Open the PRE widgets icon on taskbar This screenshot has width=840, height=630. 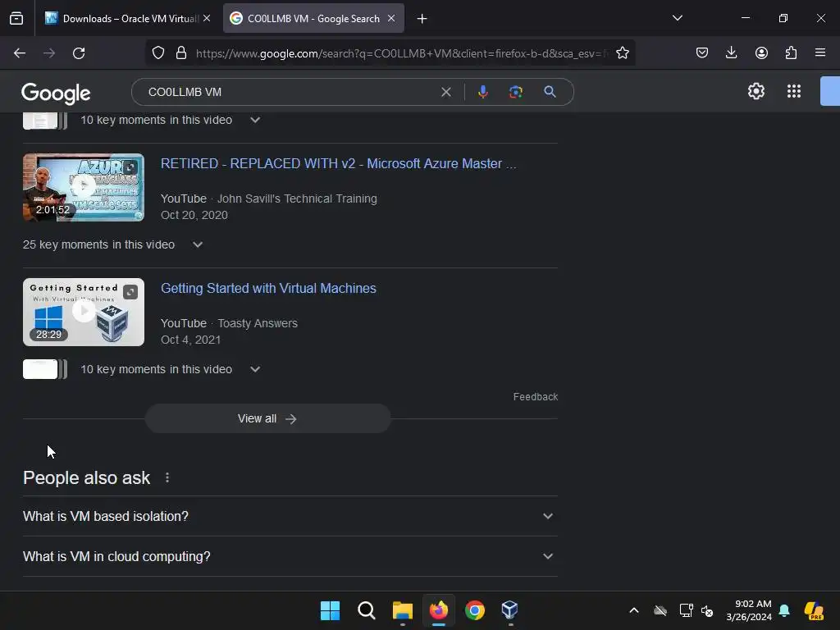coord(814,610)
